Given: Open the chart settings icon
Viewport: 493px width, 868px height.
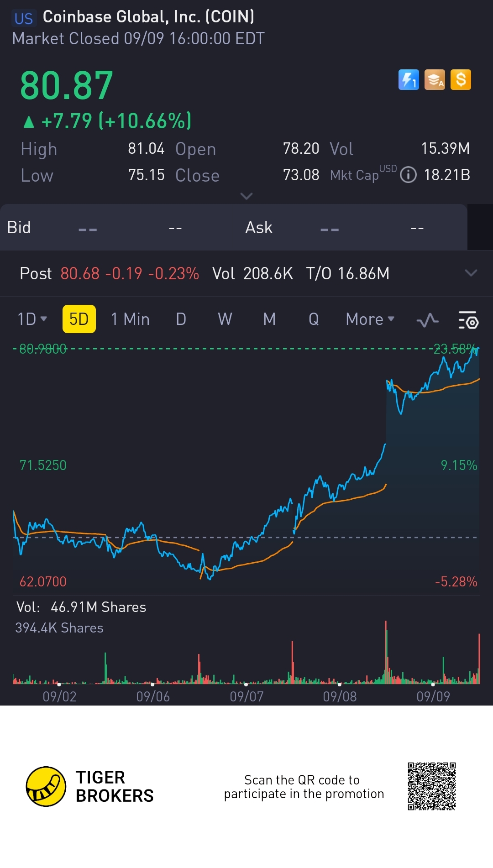Looking at the screenshot, I should click(468, 320).
